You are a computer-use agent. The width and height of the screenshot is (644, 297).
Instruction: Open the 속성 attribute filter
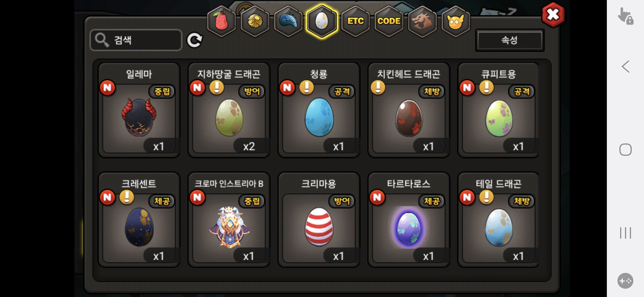pos(510,40)
